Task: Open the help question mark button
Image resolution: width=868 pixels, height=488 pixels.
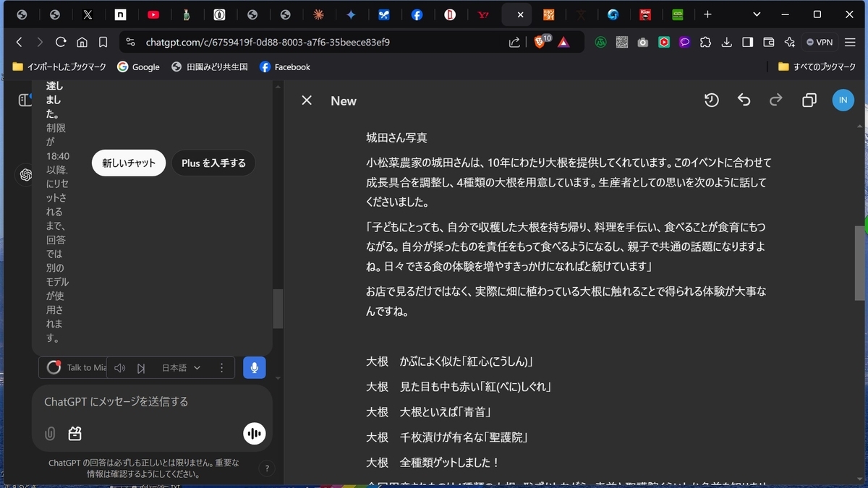Action: (x=266, y=468)
